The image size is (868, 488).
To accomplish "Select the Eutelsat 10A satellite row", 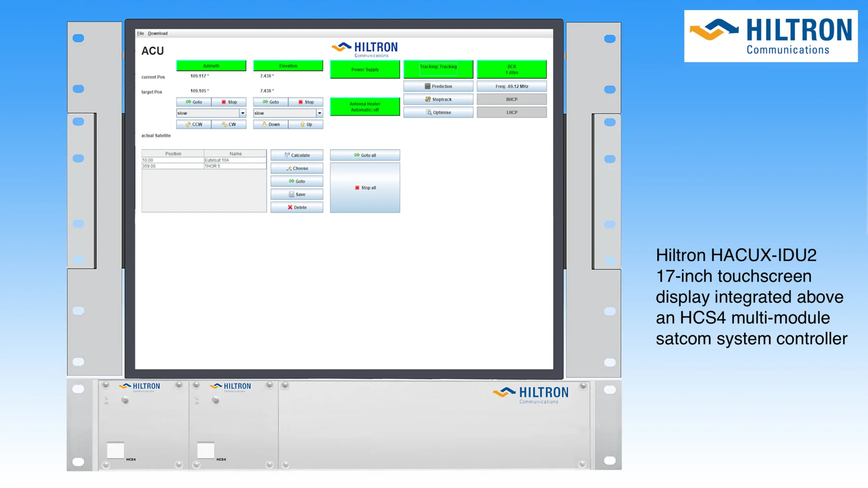I will pos(204,160).
